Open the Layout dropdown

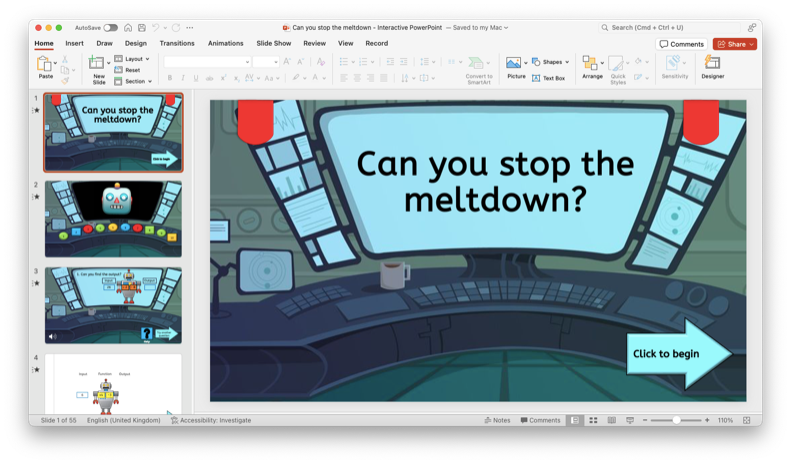click(132, 59)
